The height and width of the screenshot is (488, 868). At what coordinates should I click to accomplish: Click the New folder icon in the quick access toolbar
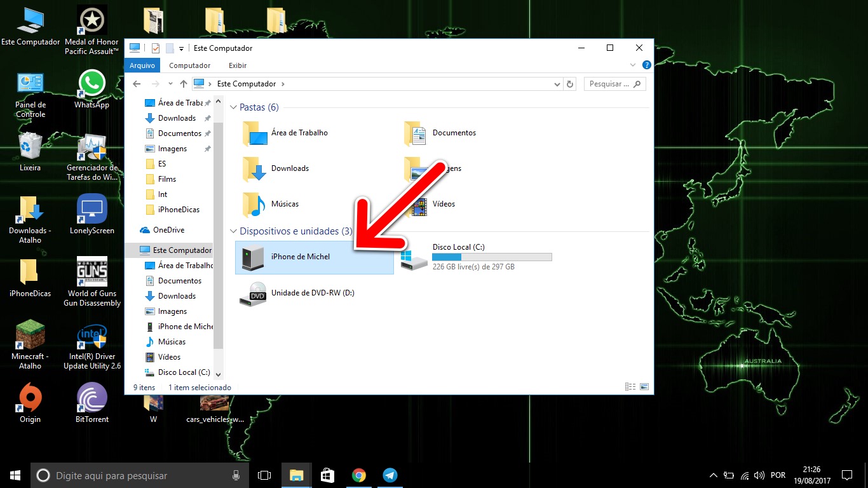tap(170, 48)
